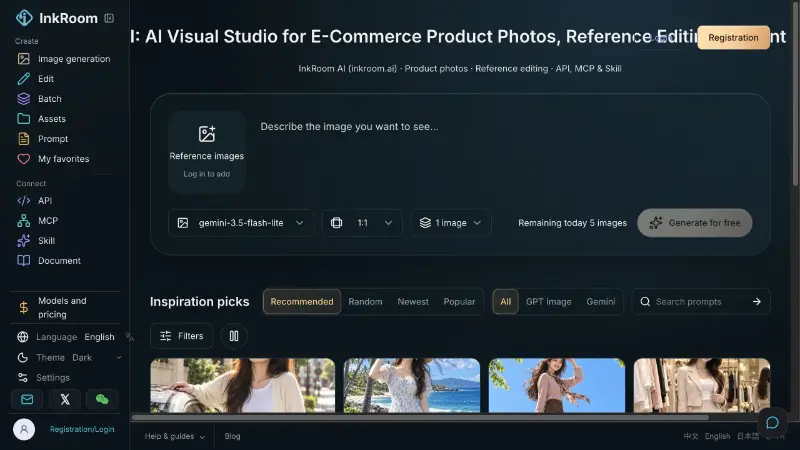800x450 pixels.
Task: Click the Search prompts input field
Action: (x=701, y=302)
